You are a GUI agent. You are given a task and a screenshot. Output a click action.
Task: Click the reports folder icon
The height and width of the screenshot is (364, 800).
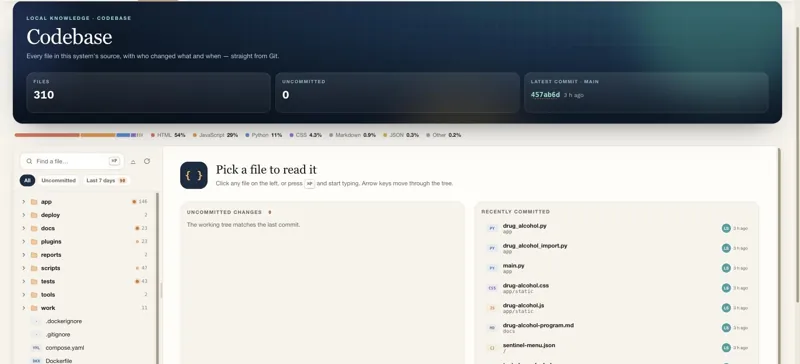[34, 255]
